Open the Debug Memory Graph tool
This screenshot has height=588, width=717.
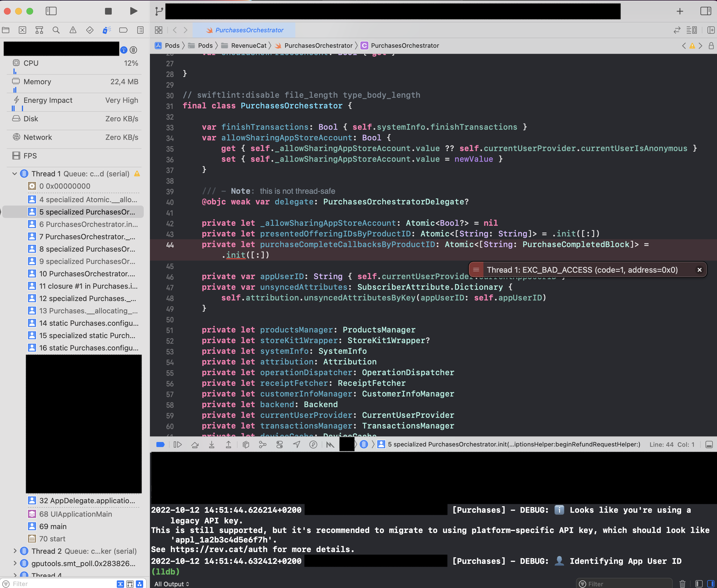tap(262, 445)
